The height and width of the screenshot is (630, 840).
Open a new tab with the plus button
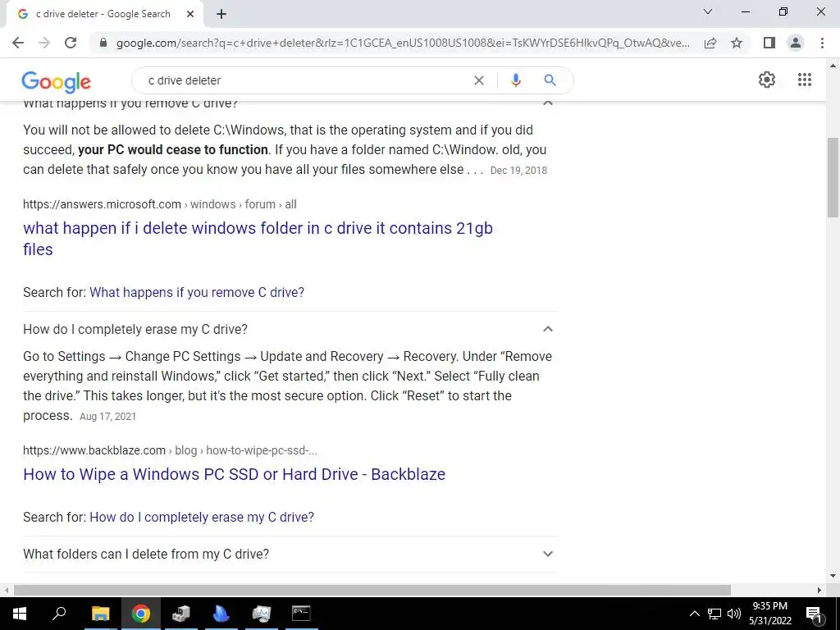pos(221,15)
